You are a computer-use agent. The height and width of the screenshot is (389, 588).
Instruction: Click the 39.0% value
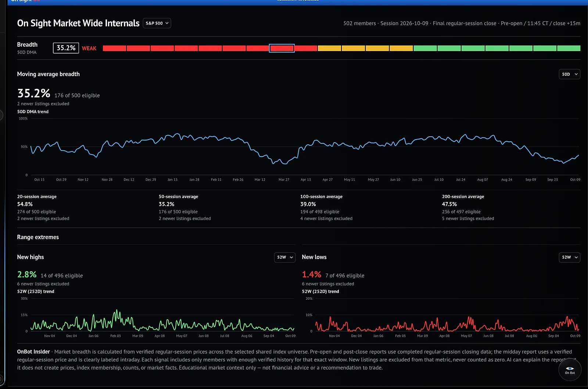(308, 204)
